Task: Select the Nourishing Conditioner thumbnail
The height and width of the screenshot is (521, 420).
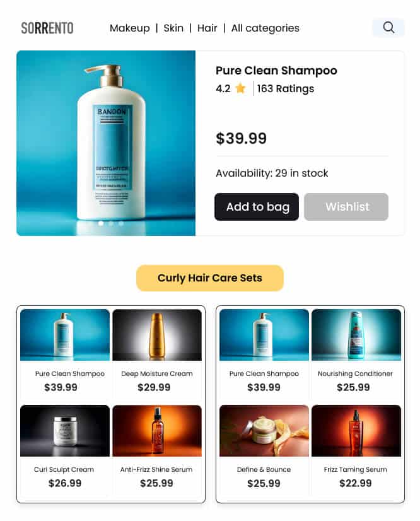Action: pyautogui.click(x=356, y=335)
